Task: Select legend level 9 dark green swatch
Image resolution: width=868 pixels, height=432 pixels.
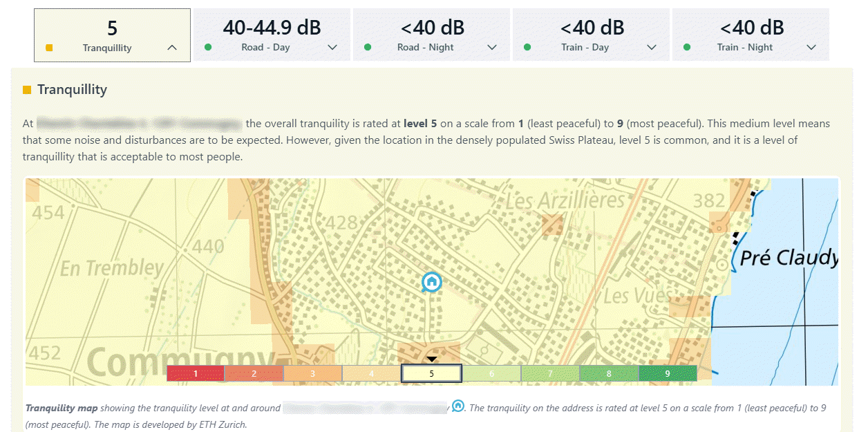Action: (x=667, y=373)
